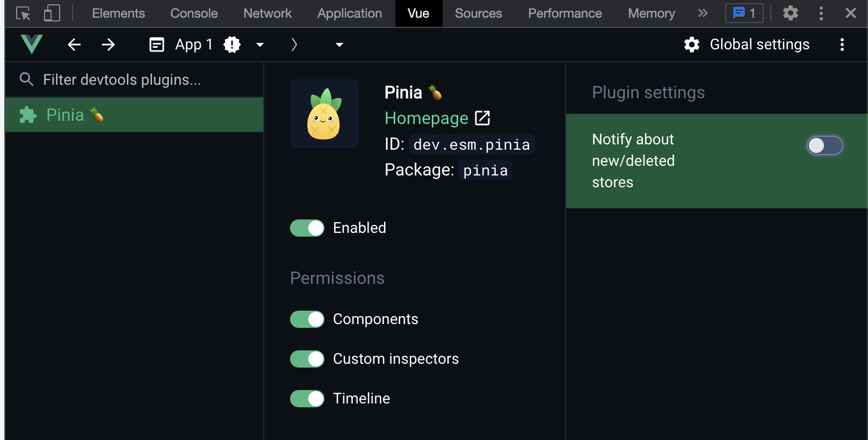
Task: Switch to the Console tab
Action: [x=194, y=13]
